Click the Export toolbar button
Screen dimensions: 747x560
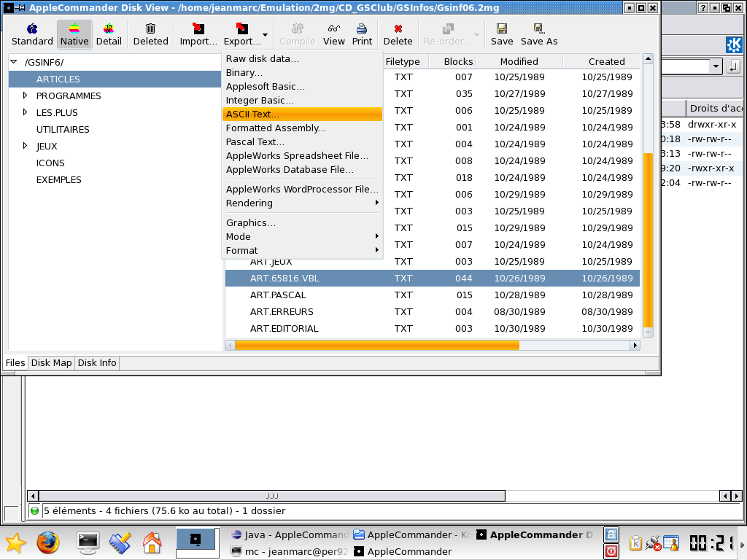pos(242,34)
